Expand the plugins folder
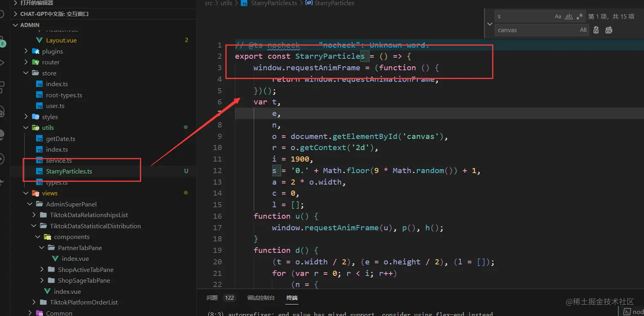Viewport: 644px width, 316px height. (x=26, y=51)
